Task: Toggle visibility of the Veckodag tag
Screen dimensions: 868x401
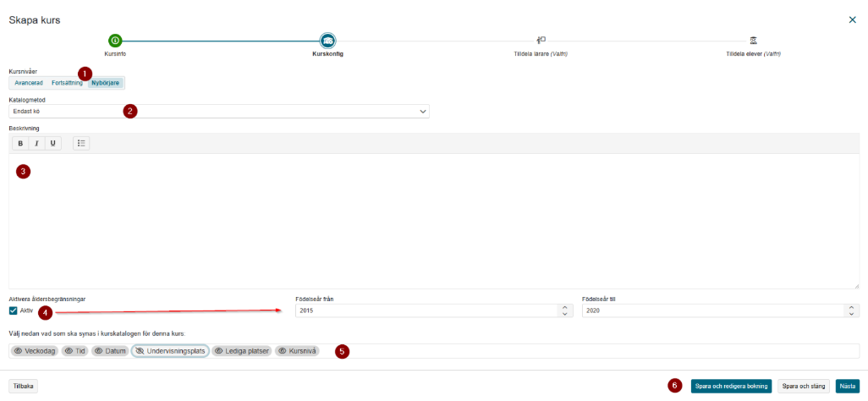Action: tap(35, 351)
